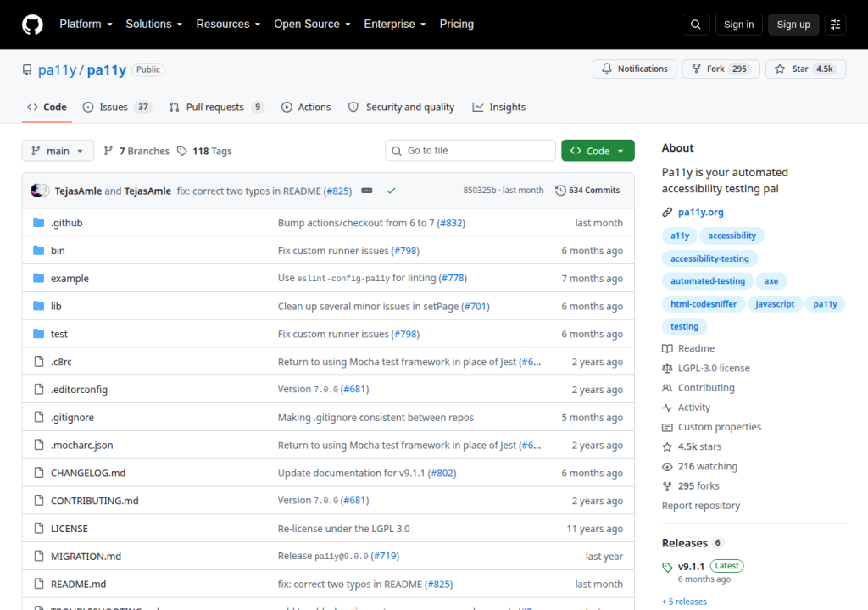Expand the Enterprise menu
This screenshot has width=868, height=610.
(x=395, y=25)
